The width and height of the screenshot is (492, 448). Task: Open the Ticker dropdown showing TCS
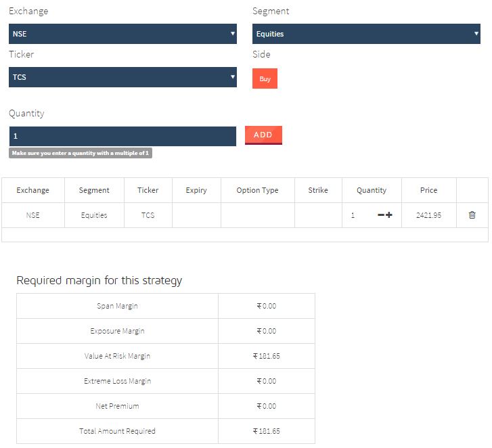click(122, 77)
